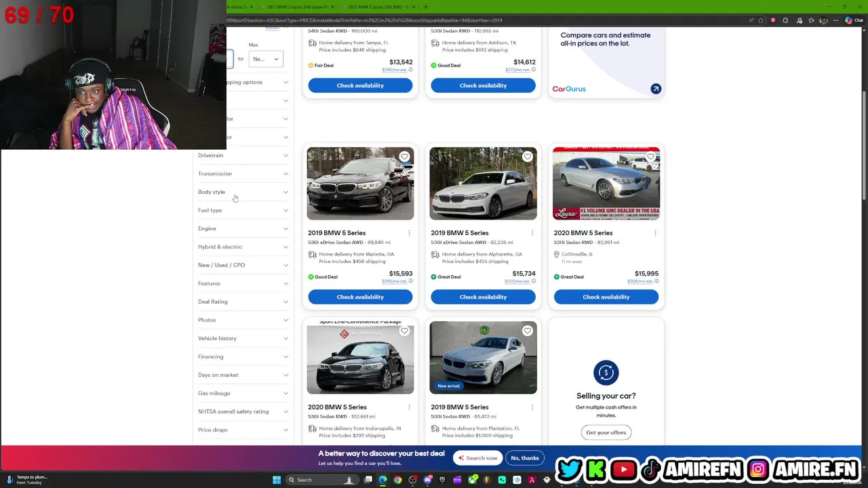Open the Max price dropdown

pos(265,59)
